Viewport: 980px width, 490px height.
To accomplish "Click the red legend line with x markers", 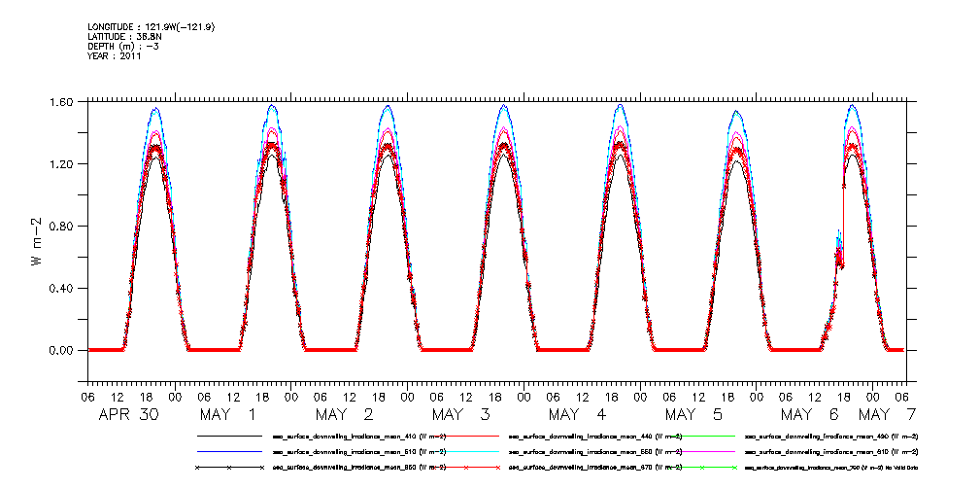I will click(466, 467).
